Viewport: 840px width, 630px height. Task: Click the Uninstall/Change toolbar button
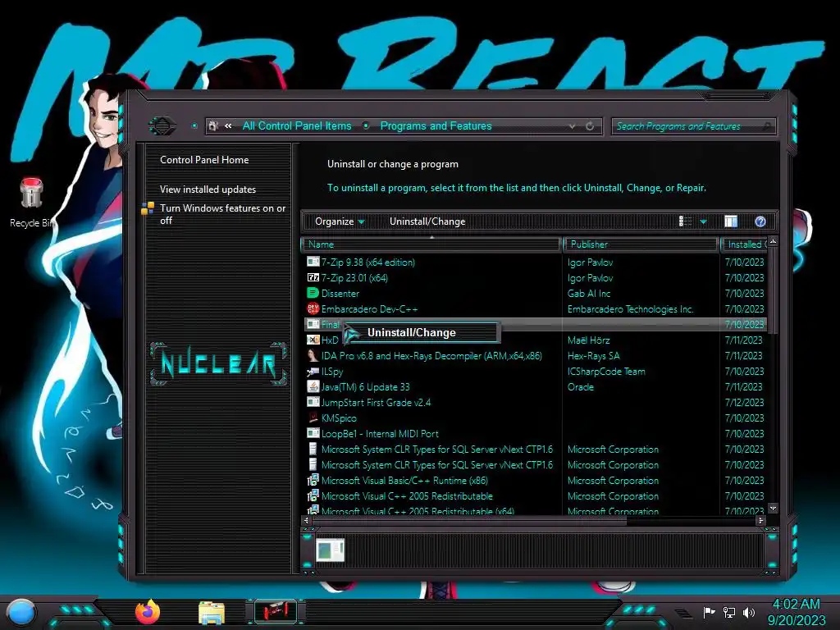[427, 221]
